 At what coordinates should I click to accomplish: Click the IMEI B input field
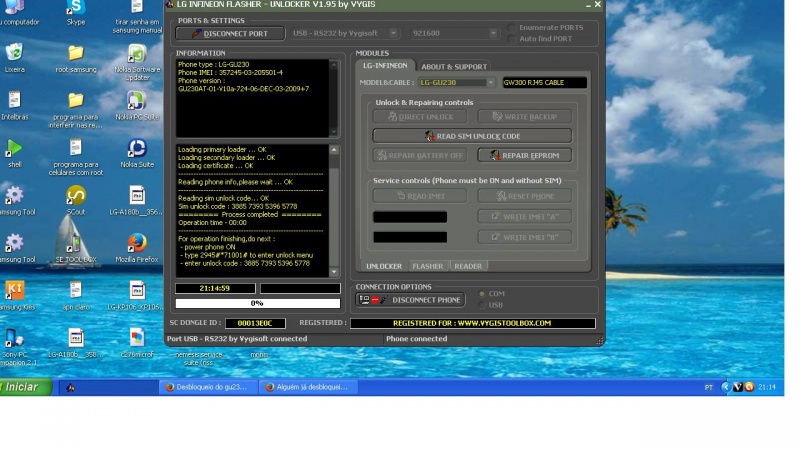pos(410,237)
